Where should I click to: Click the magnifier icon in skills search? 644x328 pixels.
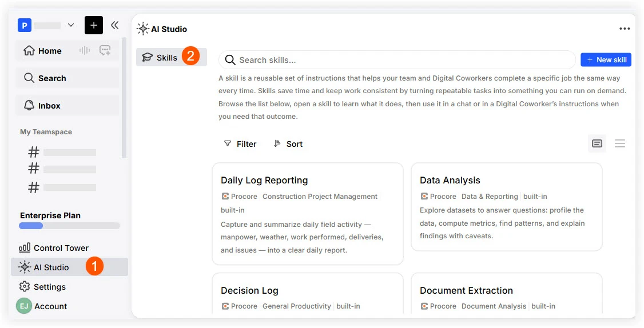coord(230,60)
